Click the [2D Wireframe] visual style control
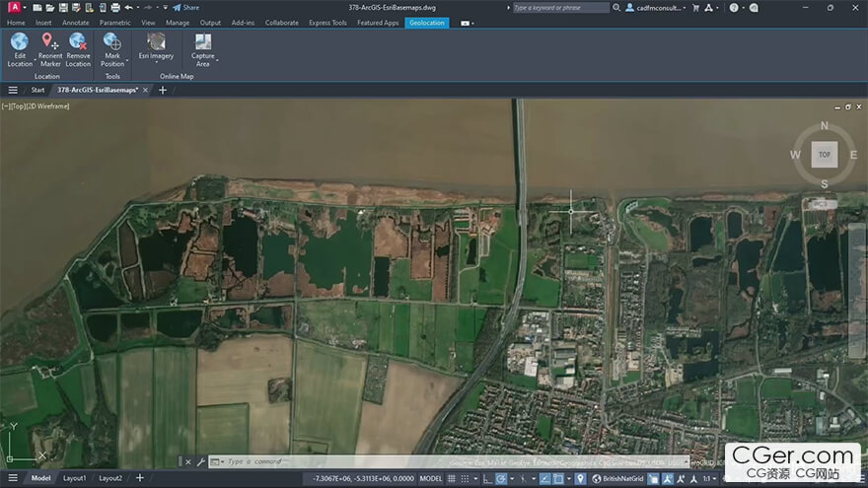The image size is (868, 488). [47, 106]
